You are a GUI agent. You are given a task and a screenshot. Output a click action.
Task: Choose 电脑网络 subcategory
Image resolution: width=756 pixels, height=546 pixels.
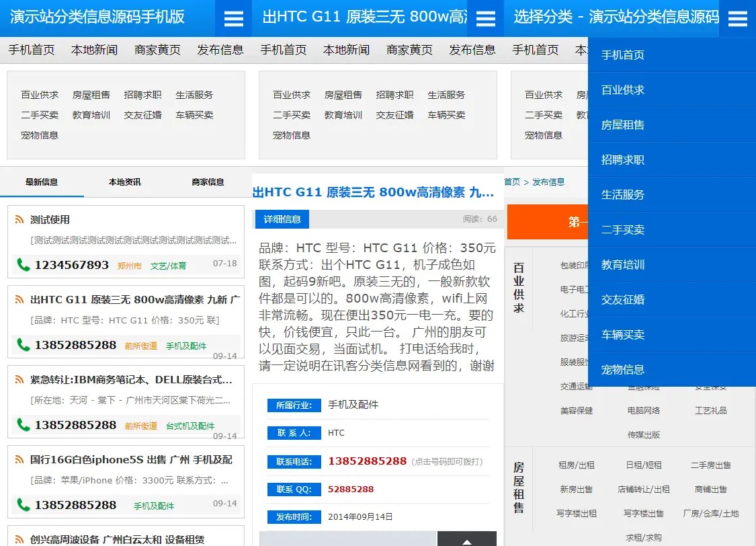pyautogui.click(x=644, y=410)
